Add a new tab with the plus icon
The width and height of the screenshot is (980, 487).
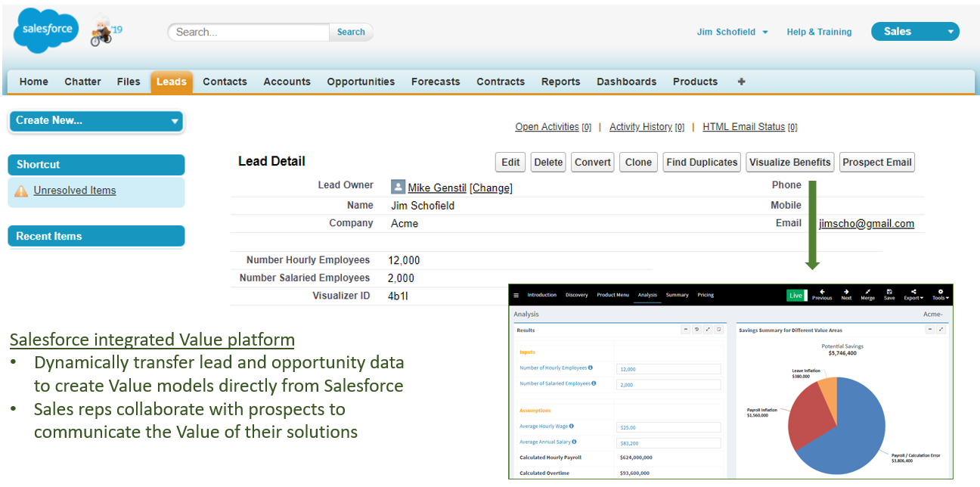tap(741, 82)
